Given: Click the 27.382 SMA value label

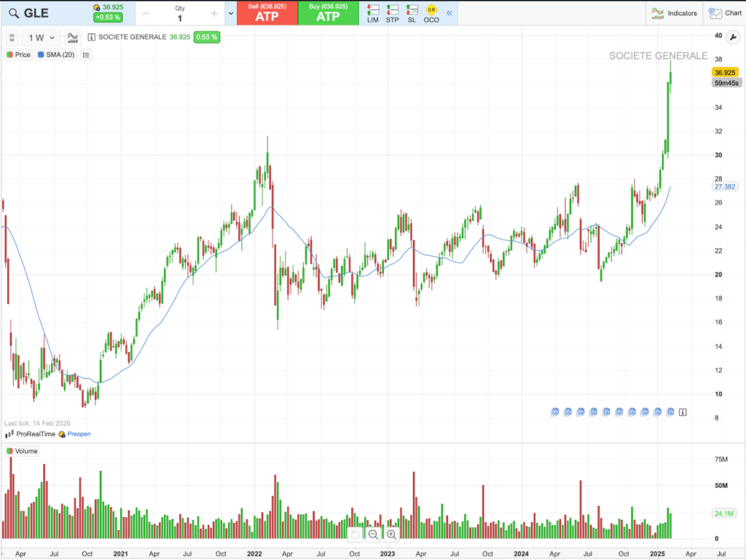Looking at the screenshot, I should point(725,187).
